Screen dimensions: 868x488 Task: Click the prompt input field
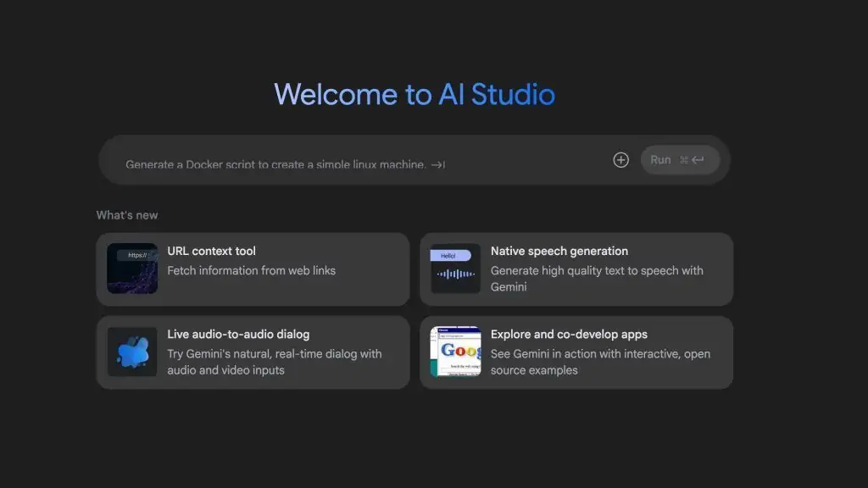tap(339, 159)
